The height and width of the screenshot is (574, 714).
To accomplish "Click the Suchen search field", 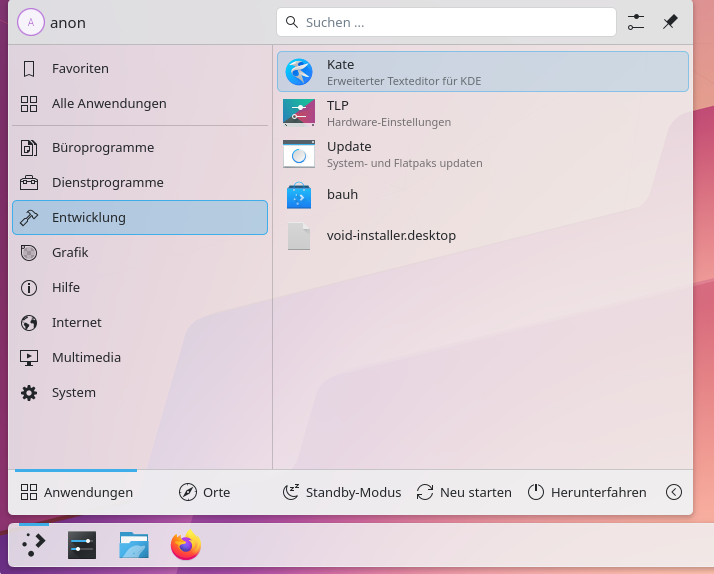I will (x=446, y=22).
